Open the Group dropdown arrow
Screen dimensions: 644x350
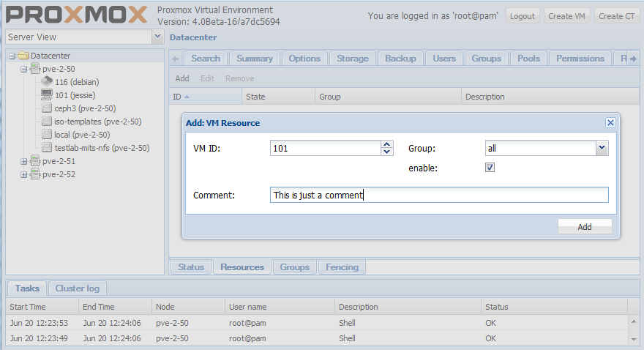pyautogui.click(x=602, y=148)
